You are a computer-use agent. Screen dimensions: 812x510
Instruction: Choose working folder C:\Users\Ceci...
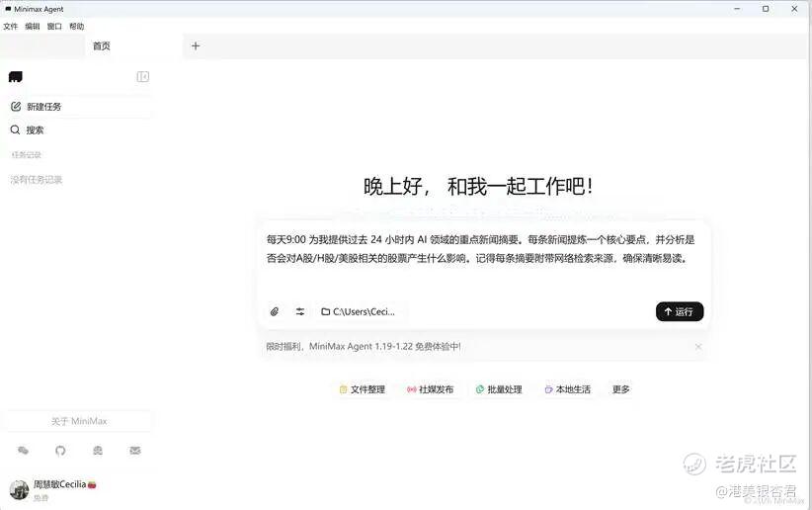tap(359, 311)
